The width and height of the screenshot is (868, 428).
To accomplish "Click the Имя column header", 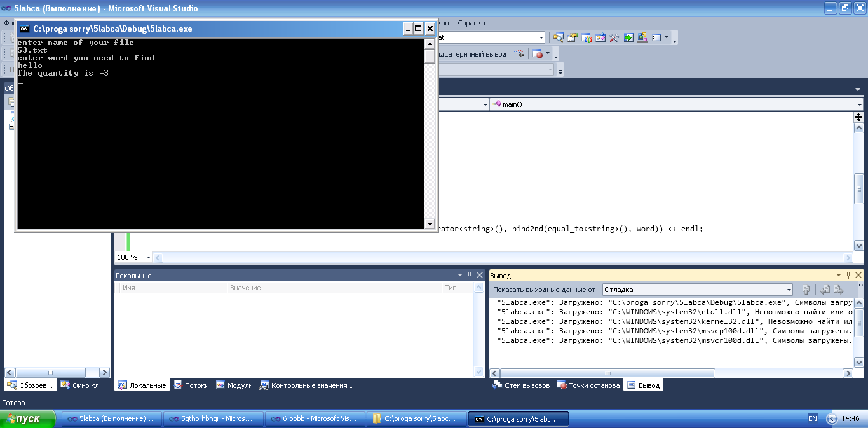I will click(x=173, y=288).
